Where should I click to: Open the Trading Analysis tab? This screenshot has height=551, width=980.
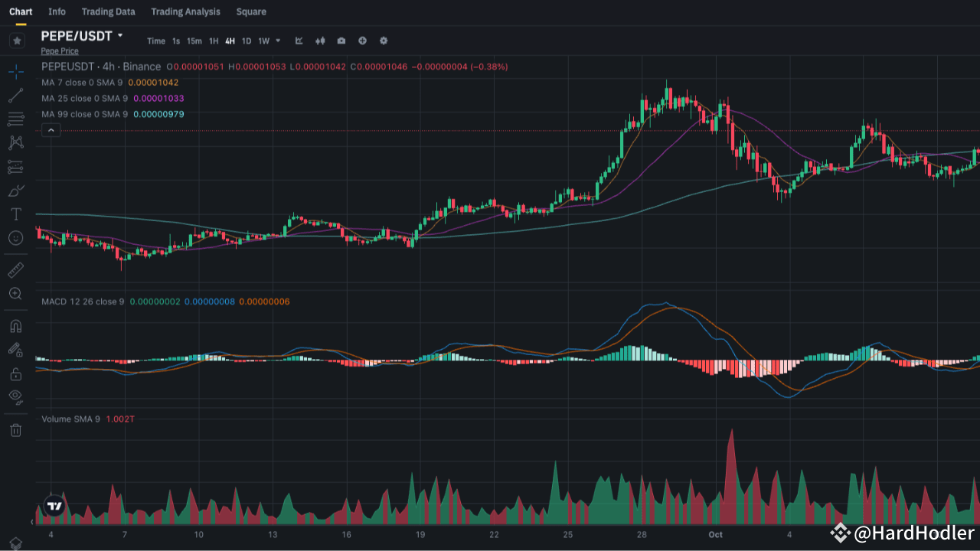185,11
